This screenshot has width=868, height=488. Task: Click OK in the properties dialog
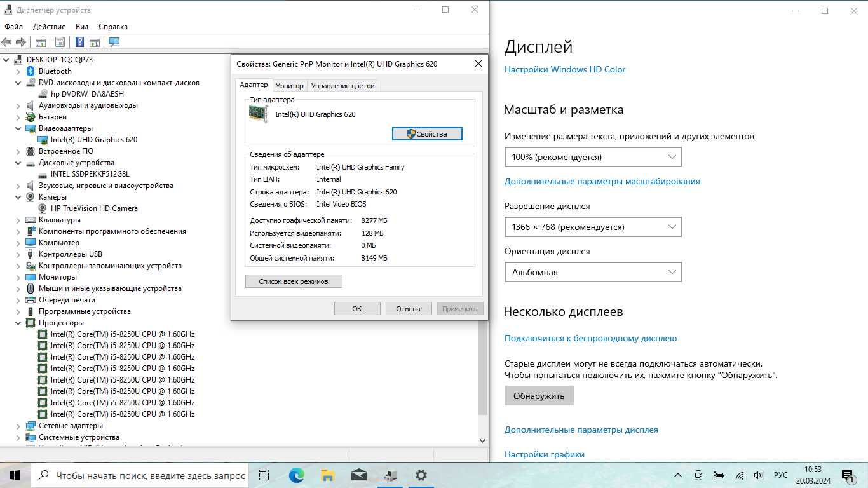[x=357, y=308]
